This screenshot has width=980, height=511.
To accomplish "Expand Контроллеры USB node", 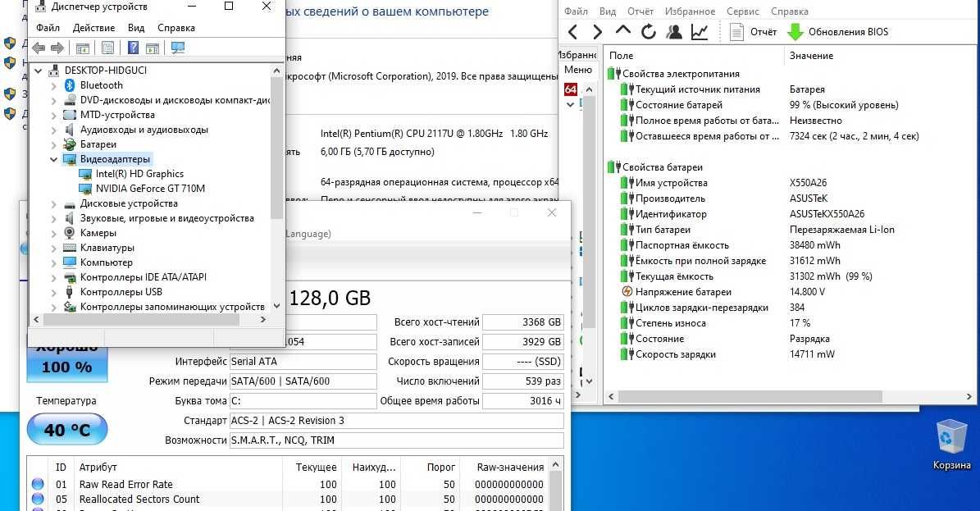I will pyautogui.click(x=54, y=293).
